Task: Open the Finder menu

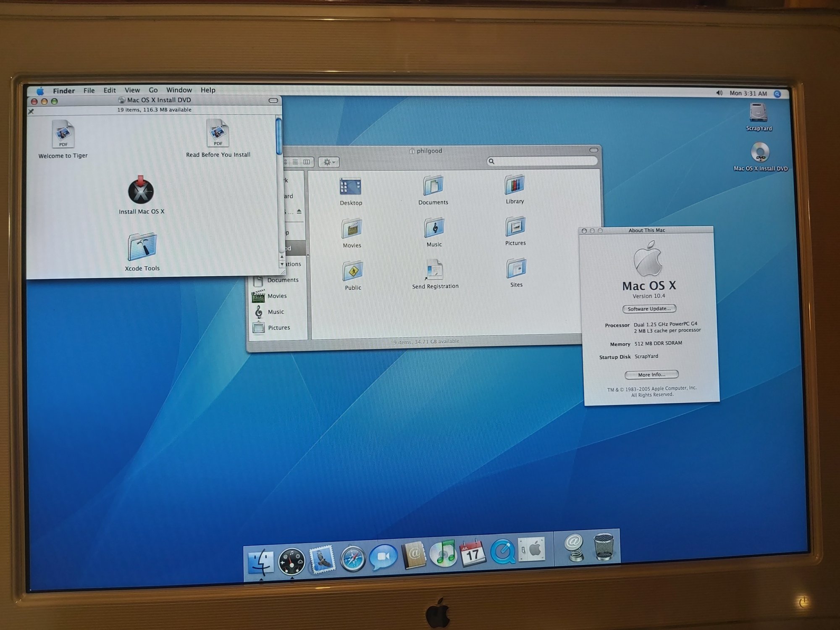Action: coord(64,91)
